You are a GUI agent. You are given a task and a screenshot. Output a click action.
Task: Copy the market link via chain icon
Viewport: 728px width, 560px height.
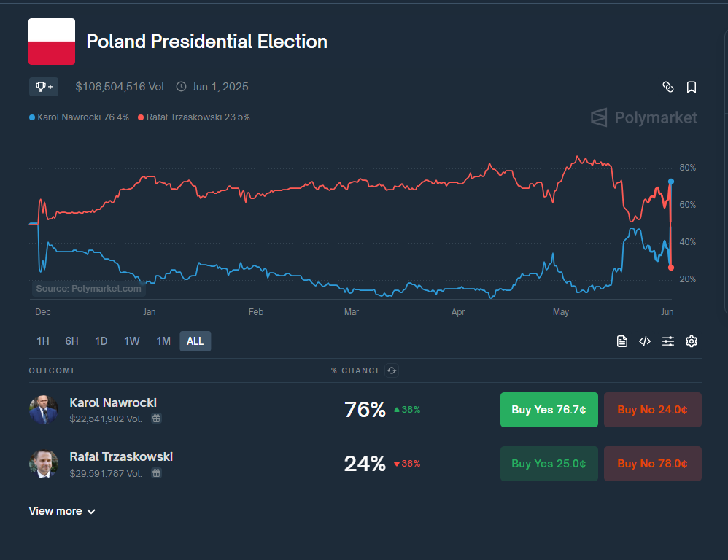(667, 87)
